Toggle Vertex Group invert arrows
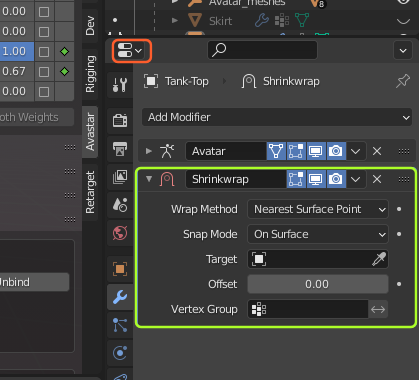The height and width of the screenshot is (380, 419). pyautogui.click(x=378, y=309)
